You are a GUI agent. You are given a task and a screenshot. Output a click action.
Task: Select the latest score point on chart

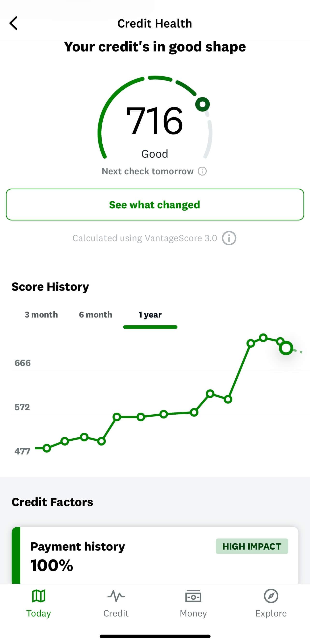(286, 348)
